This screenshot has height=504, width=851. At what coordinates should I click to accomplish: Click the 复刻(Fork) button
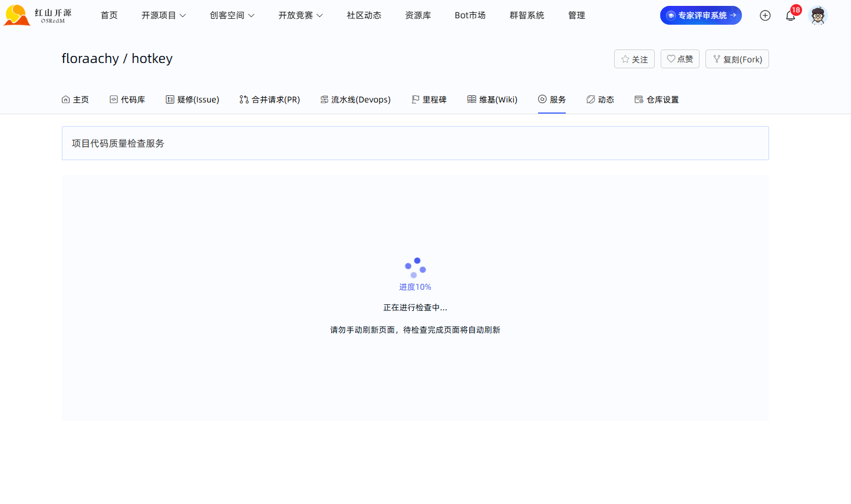click(x=737, y=59)
